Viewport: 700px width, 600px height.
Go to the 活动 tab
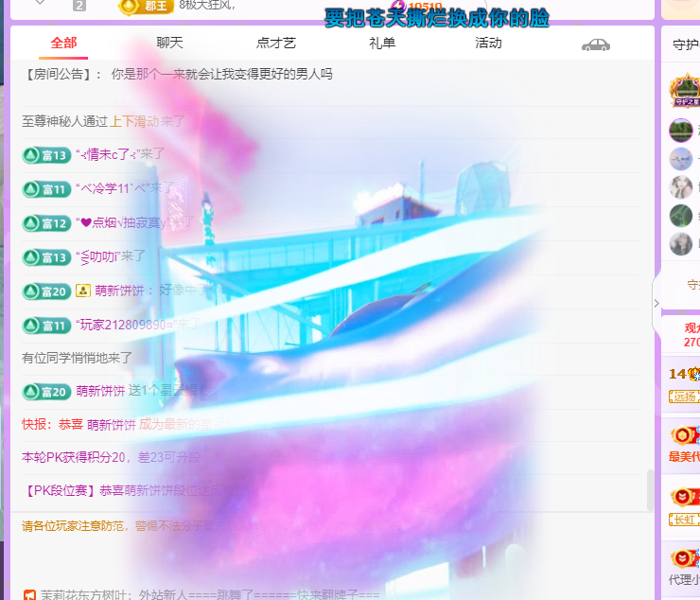(x=488, y=44)
